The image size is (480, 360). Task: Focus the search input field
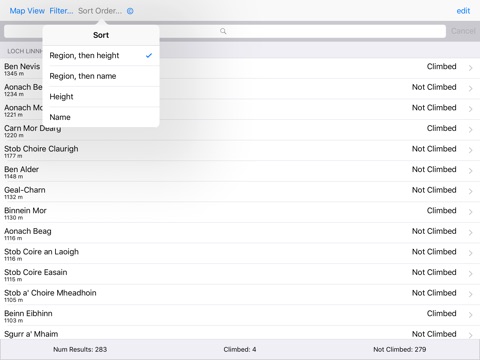tap(225, 31)
